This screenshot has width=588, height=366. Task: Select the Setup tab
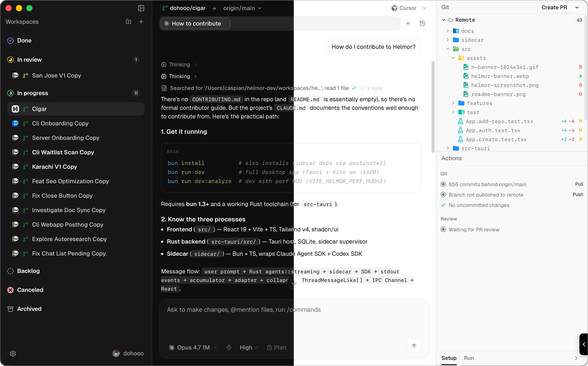[449, 358]
